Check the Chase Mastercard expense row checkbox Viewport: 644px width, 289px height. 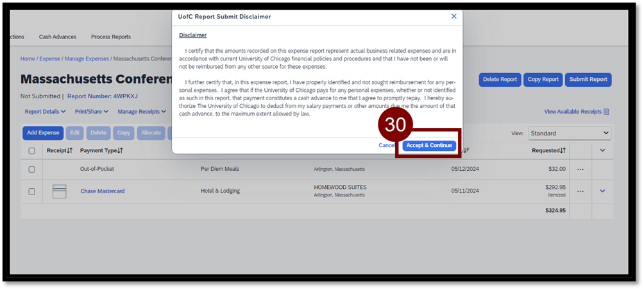(x=31, y=191)
